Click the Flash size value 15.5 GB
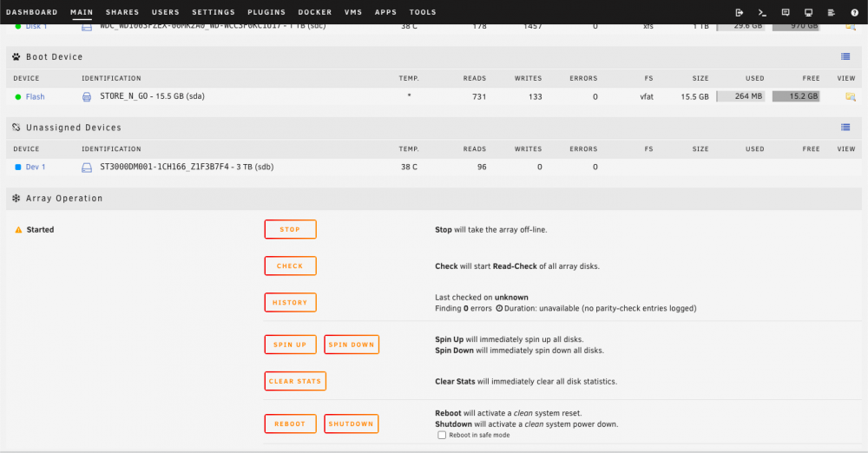The height and width of the screenshot is (453, 868). point(694,97)
